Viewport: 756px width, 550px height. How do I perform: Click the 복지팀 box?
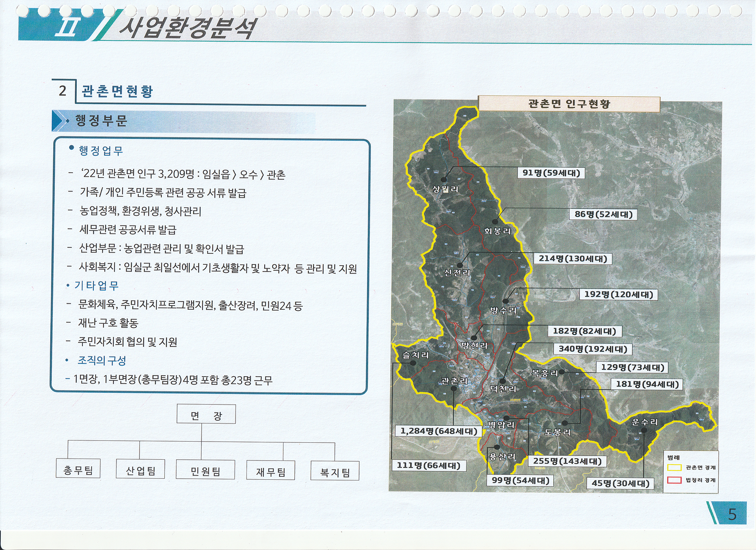point(335,471)
